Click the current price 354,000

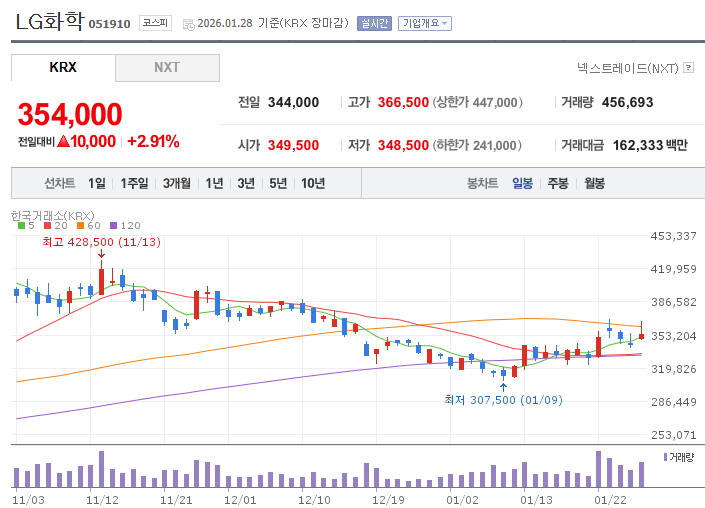(x=70, y=114)
